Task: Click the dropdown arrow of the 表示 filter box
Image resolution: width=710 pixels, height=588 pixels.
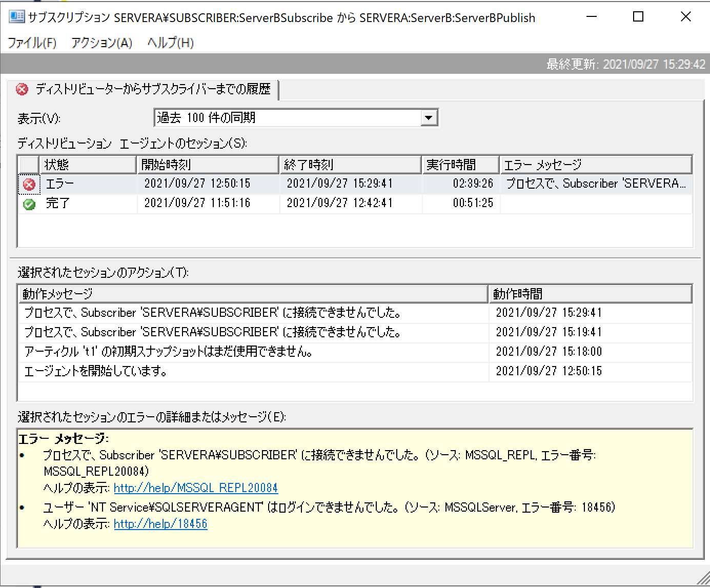Action: [429, 117]
